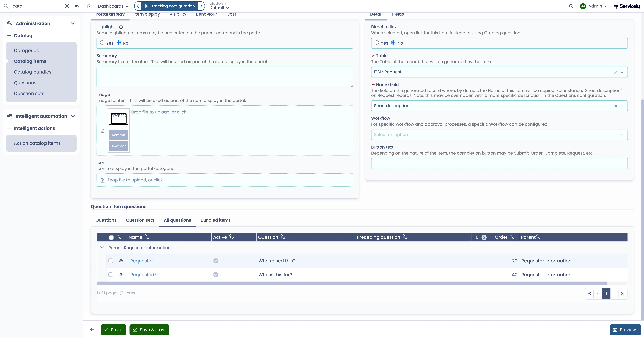Open the Question sets tab
This screenshot has width=644, height=338.
coord(140,220)
